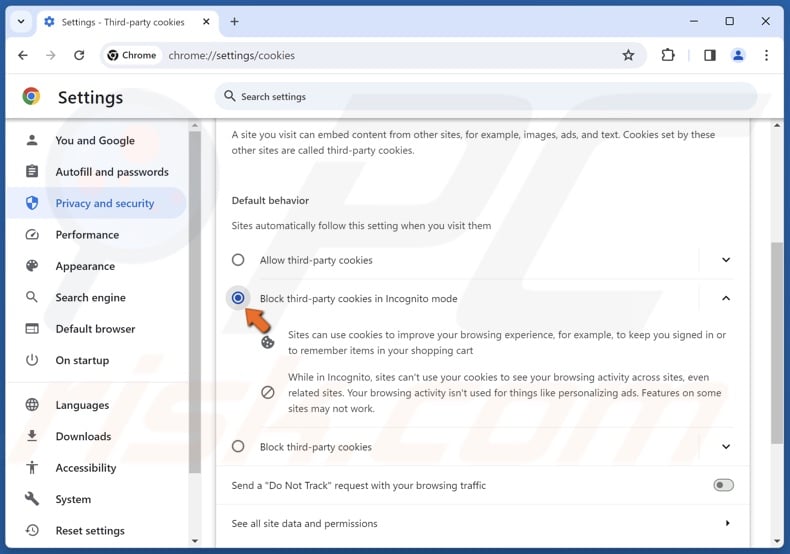Collapse Block third-party cookies in Incognito details

(x=726, y=298)
